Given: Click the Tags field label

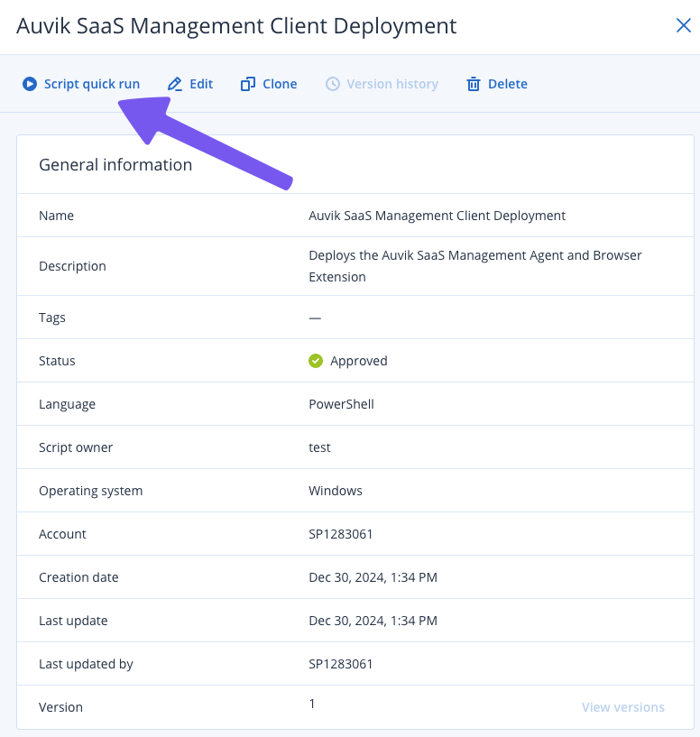Looking at the screenshot, I should (x=52, y=318).
